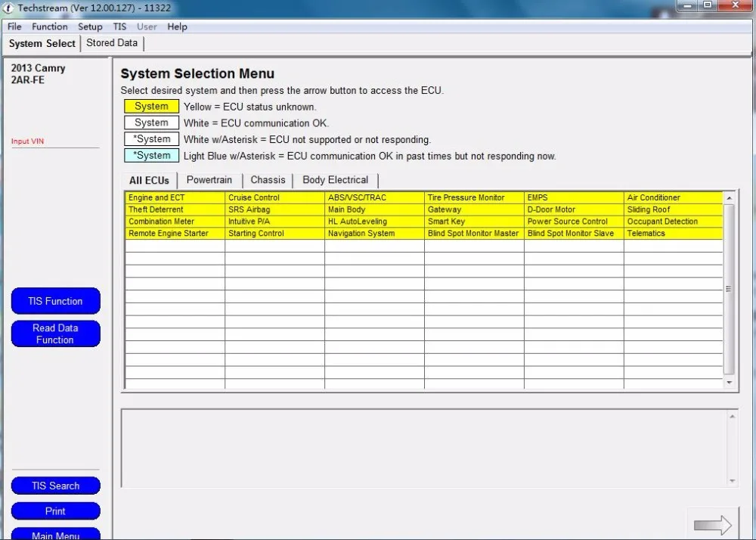Click the Input VIN link
The image size is (756, 540).
click(27, 141)
